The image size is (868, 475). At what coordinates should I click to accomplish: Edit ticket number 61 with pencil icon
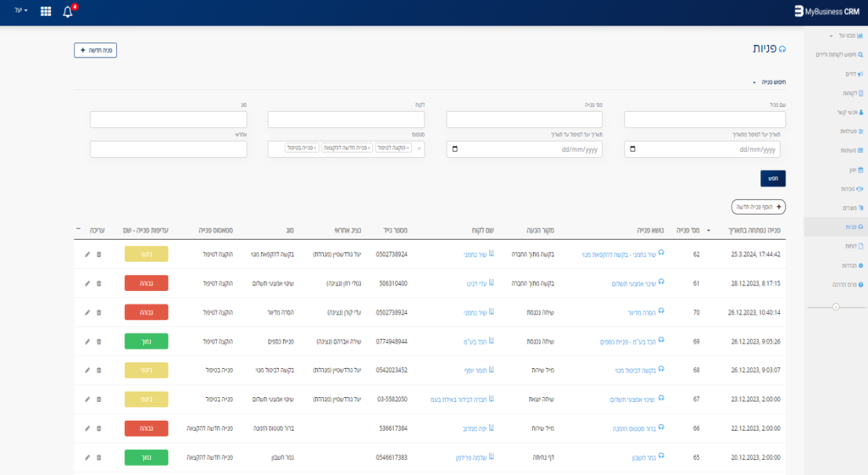tap(87, 283)
